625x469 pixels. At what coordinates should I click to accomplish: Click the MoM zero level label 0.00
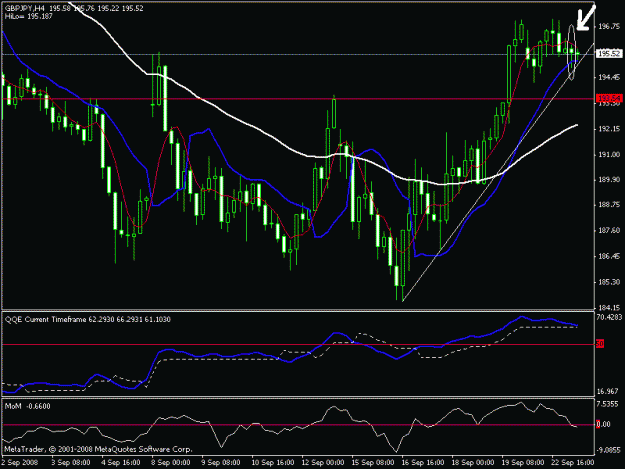pyautogui.click(x=603, y=424)
